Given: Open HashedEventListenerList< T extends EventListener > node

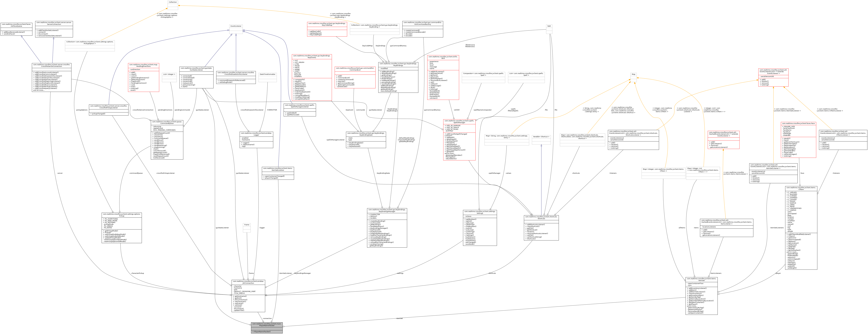Looking at the screenshot, I should click(723, 140).
